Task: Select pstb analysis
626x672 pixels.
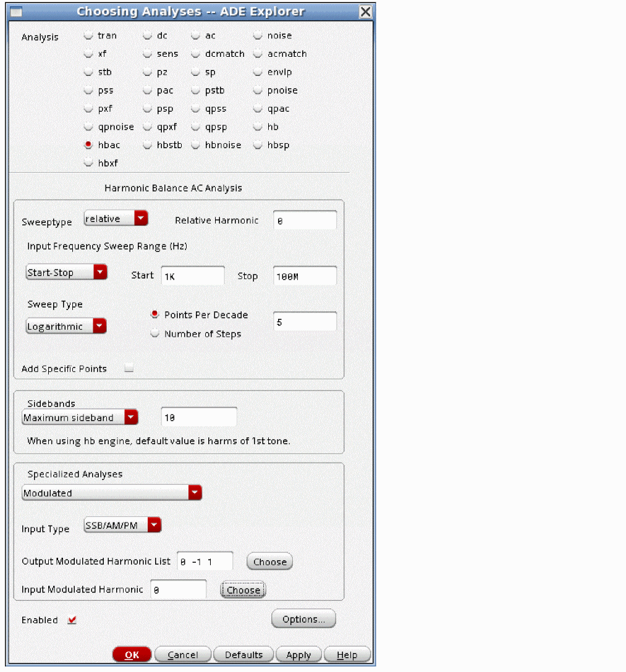Action: point(195,90)
